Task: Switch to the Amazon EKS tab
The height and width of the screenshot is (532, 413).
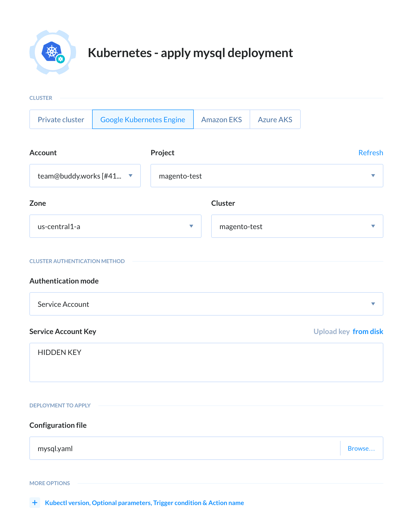Action: click(222, 120)
